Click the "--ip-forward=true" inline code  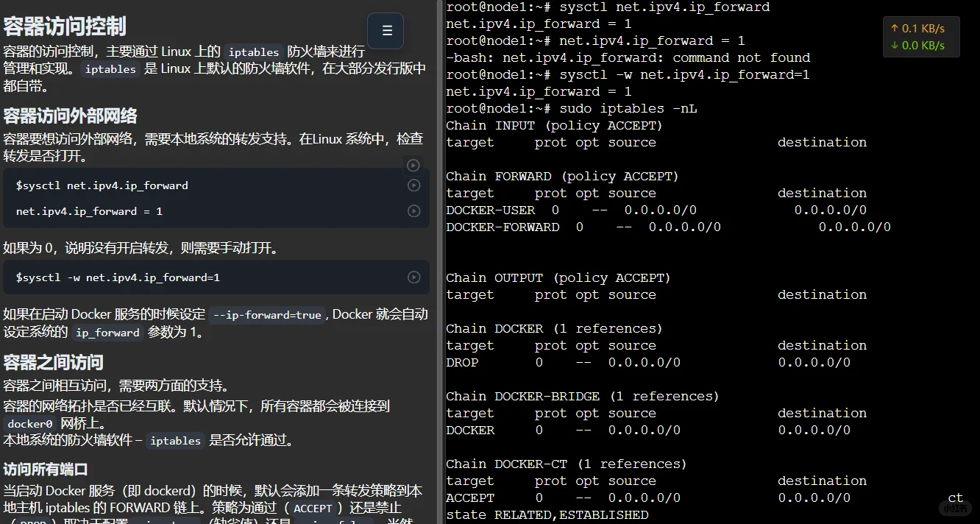[267, 314]
